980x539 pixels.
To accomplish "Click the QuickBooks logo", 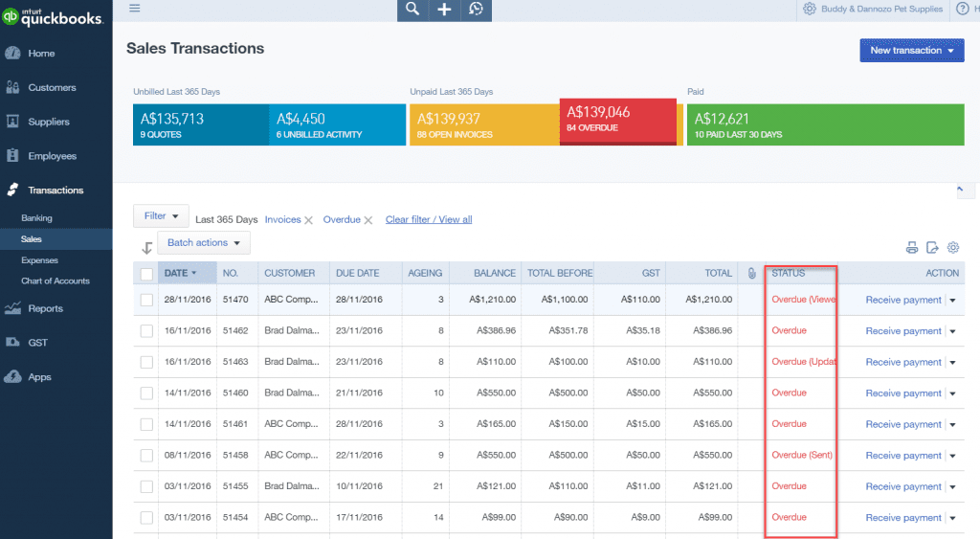I will pos(53,17).
